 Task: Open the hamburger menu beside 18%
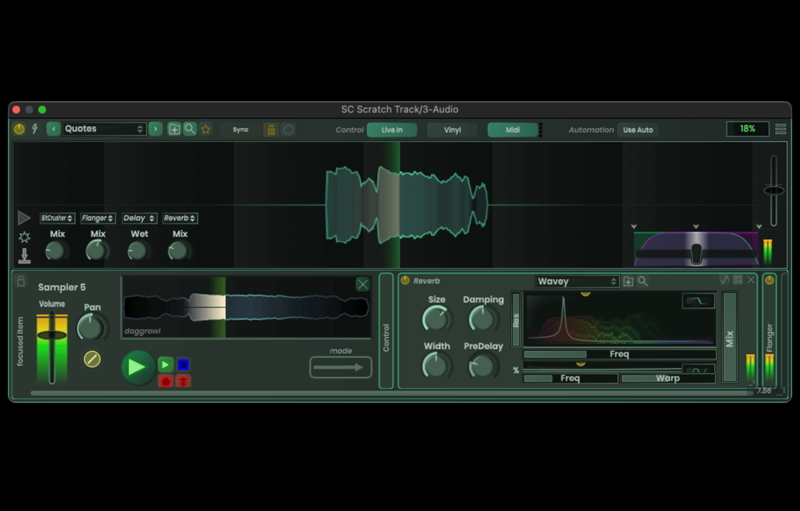point(781,129)
